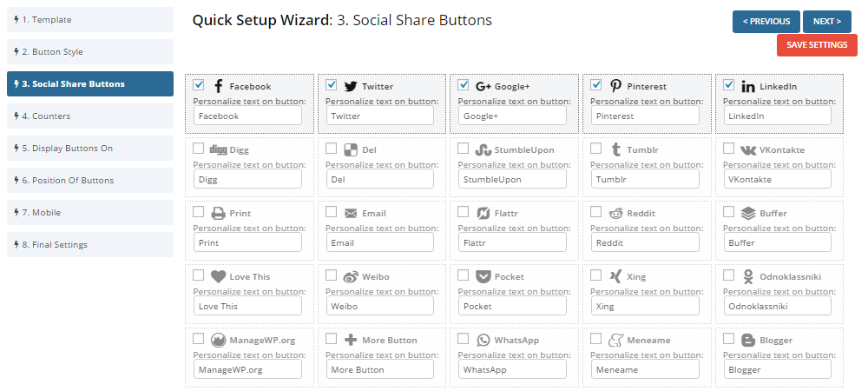Click the Pocket logo icon
Screen dimensions: 868x391
(483, 276)
